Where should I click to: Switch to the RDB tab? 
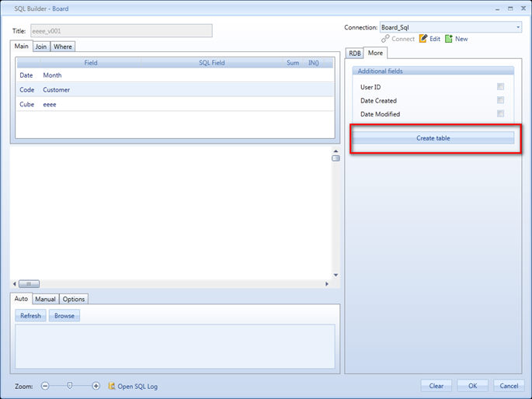354,54
